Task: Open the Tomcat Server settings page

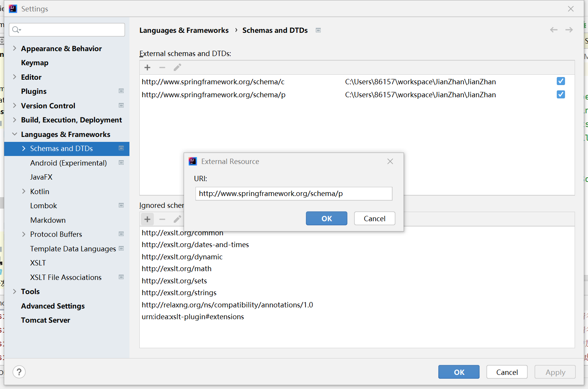Action: click(45, 320)
